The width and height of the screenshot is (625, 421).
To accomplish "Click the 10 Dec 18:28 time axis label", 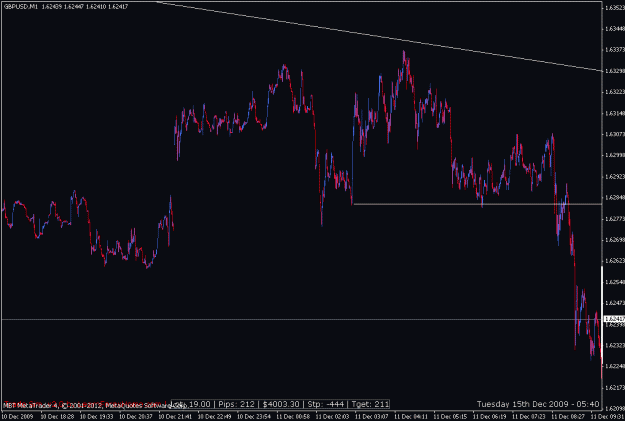I will (x=57, y=416).
